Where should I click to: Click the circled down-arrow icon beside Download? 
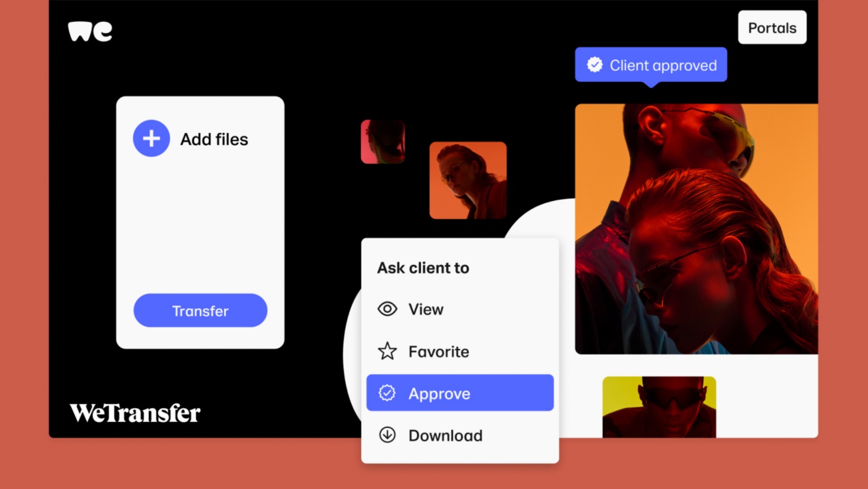387,435
